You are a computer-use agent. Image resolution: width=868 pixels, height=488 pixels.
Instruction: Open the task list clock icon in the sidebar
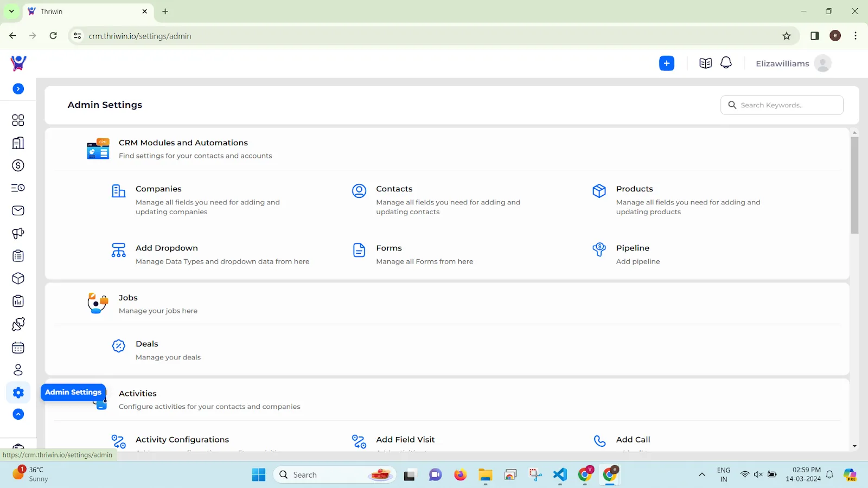(18, 188)
